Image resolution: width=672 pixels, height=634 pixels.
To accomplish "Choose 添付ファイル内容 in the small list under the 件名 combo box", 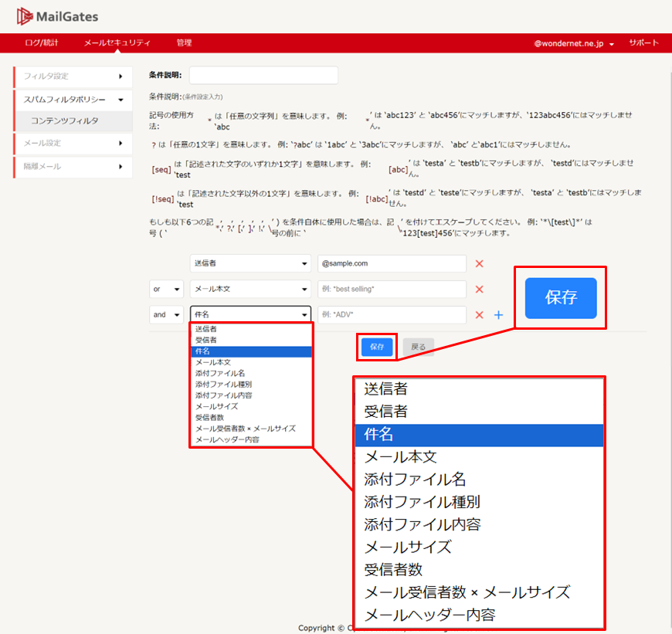I will click(x=251, y=395).
